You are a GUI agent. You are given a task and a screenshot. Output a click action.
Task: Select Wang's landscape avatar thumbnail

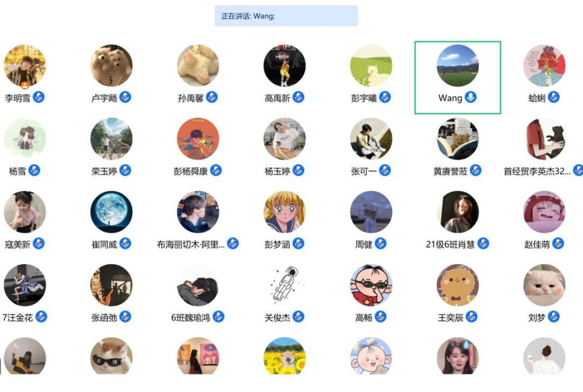pos(458,66)
